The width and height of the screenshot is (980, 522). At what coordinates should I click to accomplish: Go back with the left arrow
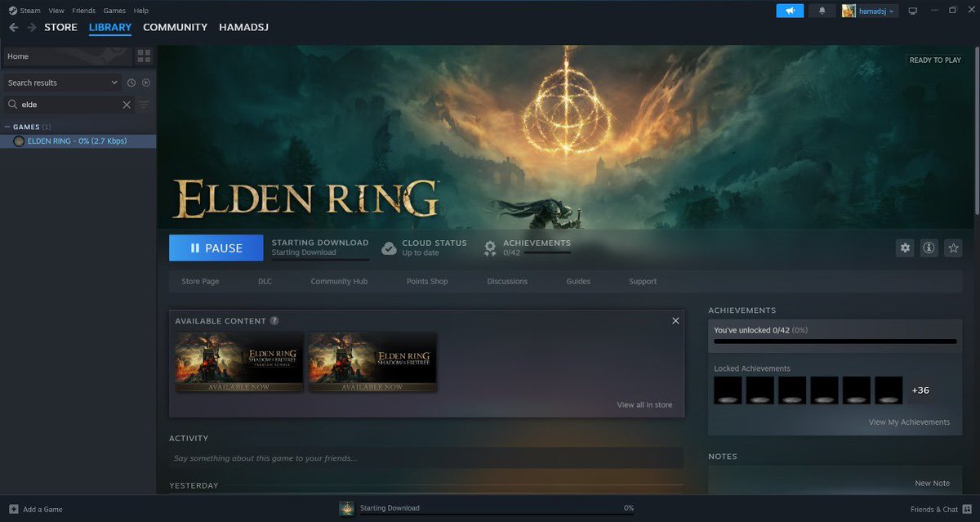pyautogui.click(x=13, y=27)
